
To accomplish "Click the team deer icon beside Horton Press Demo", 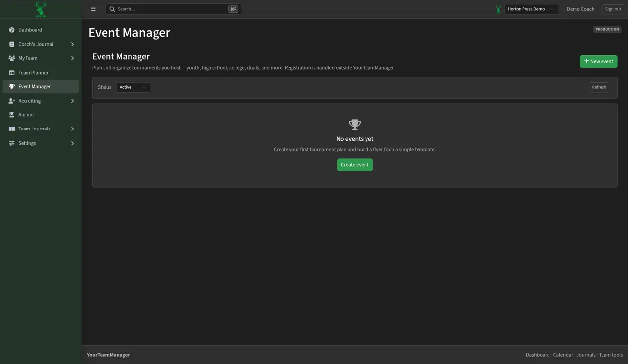I will (498, 9).
